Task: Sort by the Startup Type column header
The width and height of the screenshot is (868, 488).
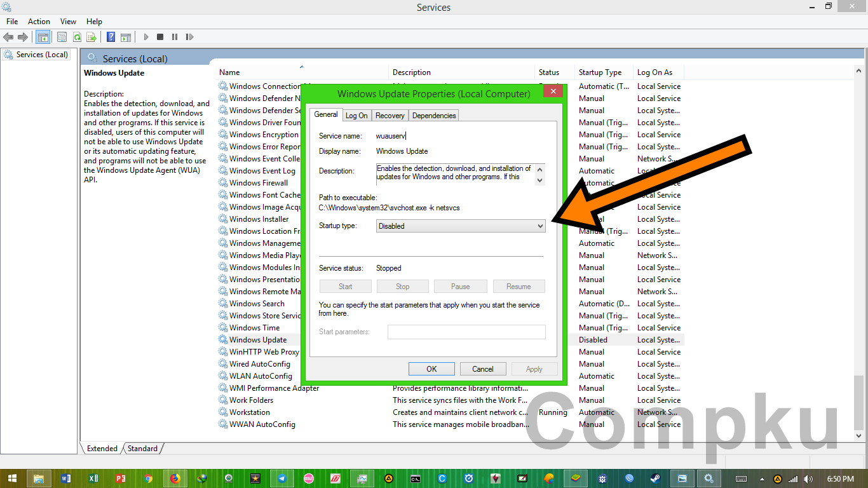Action: click(604, 72)
